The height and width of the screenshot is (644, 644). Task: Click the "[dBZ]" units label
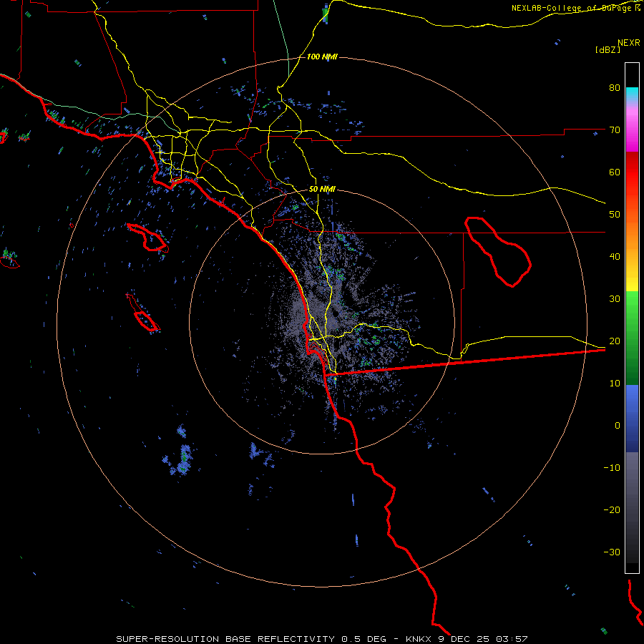click(608, 49)
